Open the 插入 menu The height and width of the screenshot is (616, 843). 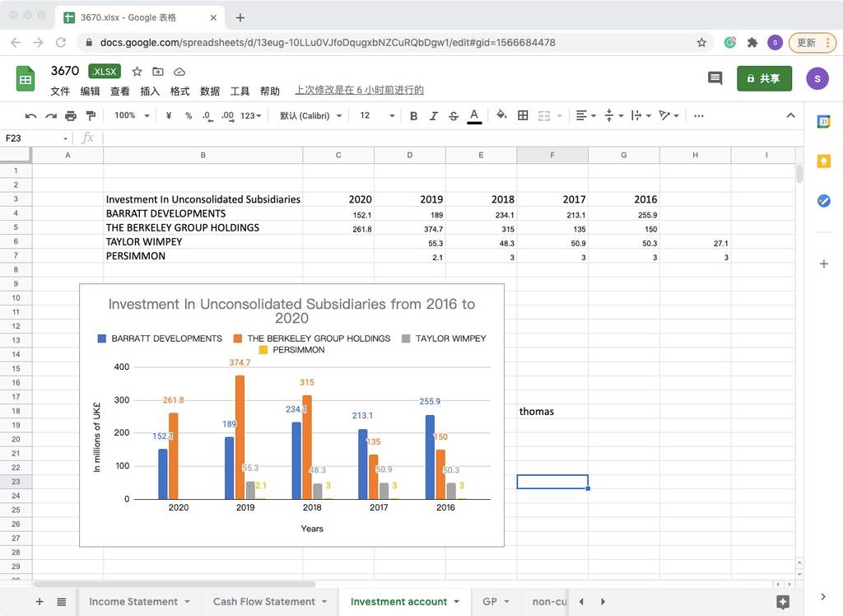coord(150,91)
